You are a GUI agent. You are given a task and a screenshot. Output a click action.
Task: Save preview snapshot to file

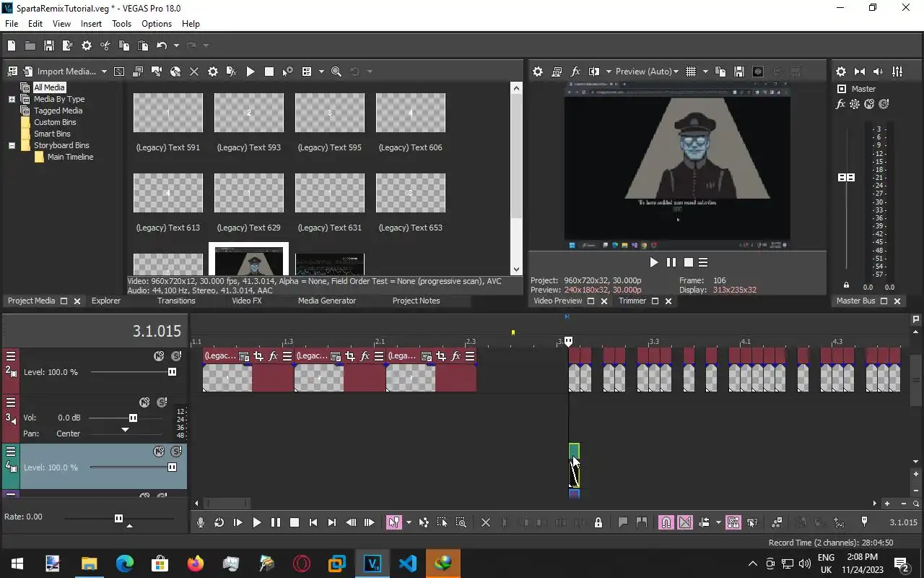click(739, 72)
